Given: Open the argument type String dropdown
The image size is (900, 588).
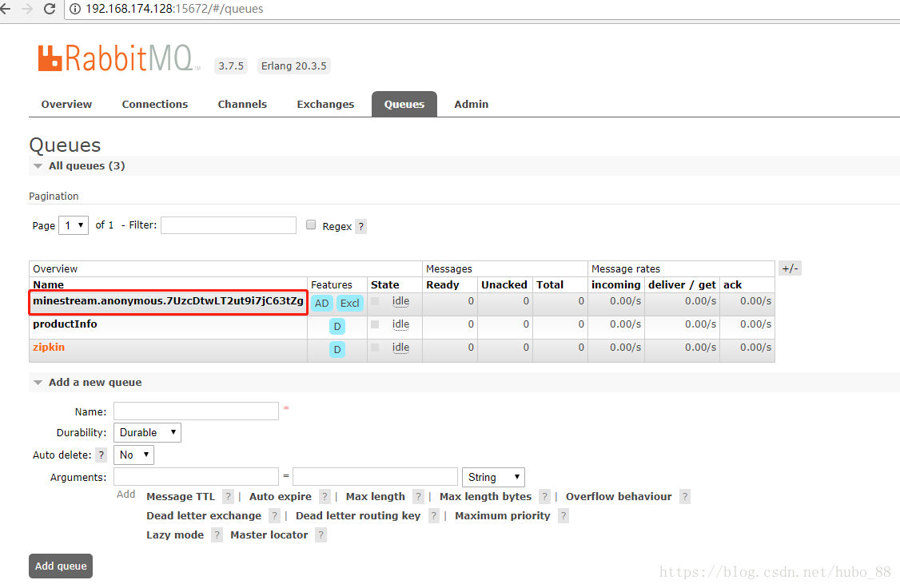Looking at the screenshot, I should [493, 478].
